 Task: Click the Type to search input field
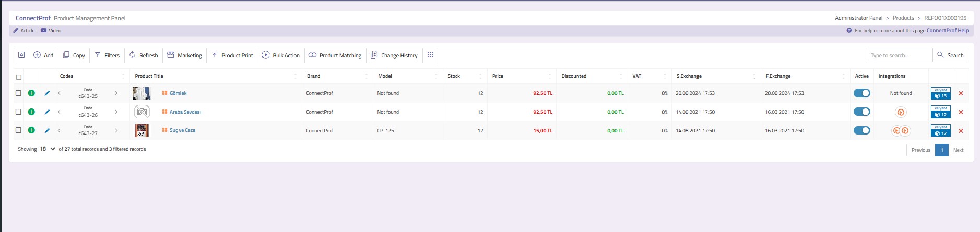(x=899, y=55)
